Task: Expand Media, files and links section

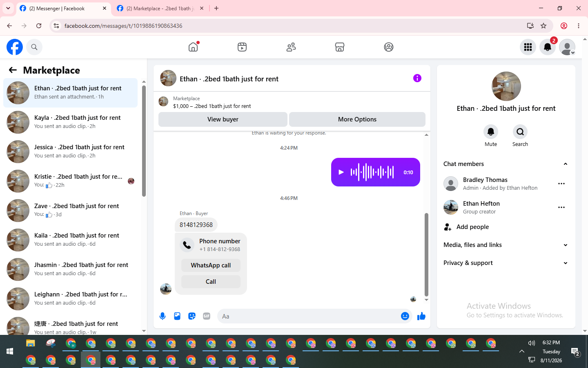Action: point(506,245)
